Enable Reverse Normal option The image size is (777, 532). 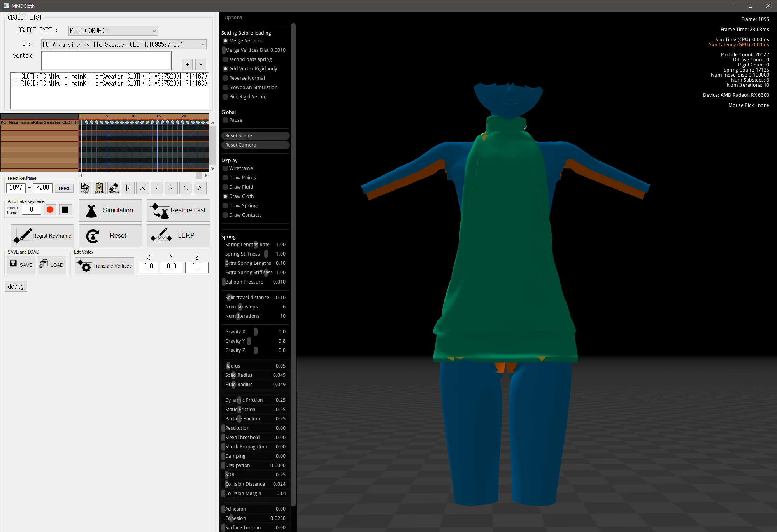pyautogui.click(x=225, y=78)
